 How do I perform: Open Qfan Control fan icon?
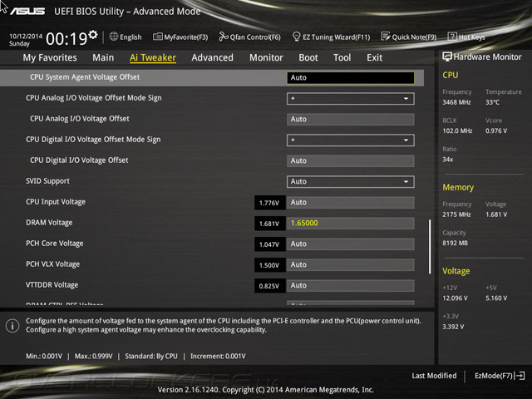[224, 37]
